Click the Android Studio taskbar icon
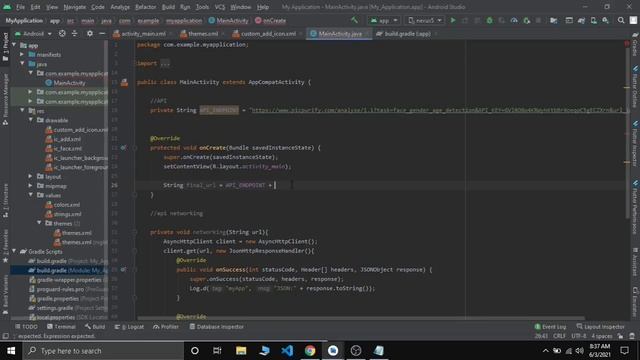Screen dimensions: 640x360 click(333, 351)
